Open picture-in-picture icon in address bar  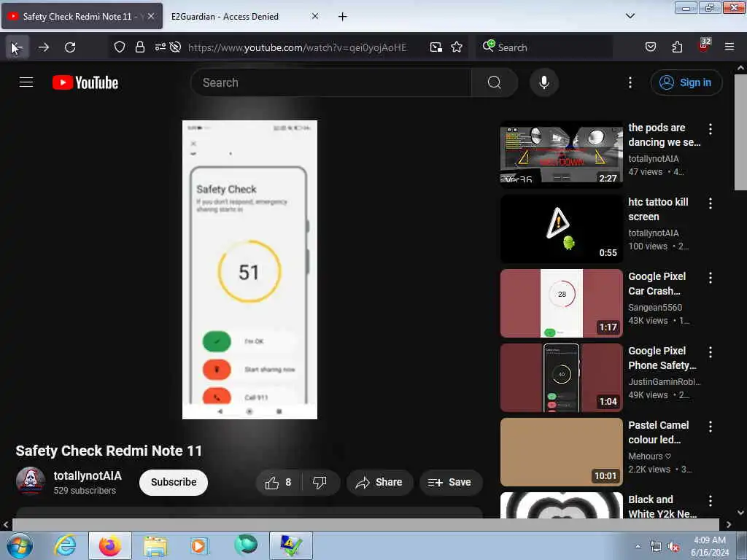(x=436, y=47)
